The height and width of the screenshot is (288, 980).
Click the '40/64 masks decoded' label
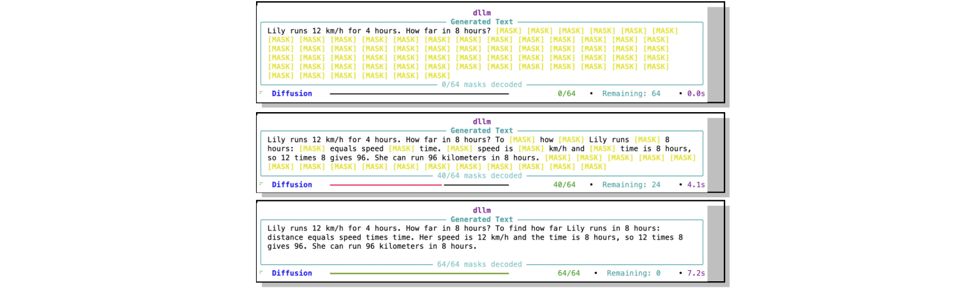click(x=480, y=176)
